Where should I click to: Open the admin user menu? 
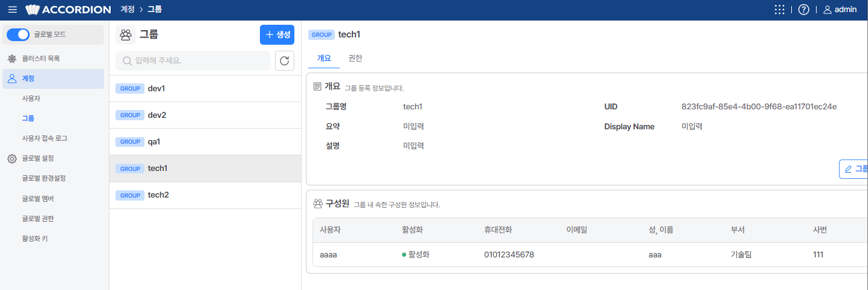click(x=840, y=10)
